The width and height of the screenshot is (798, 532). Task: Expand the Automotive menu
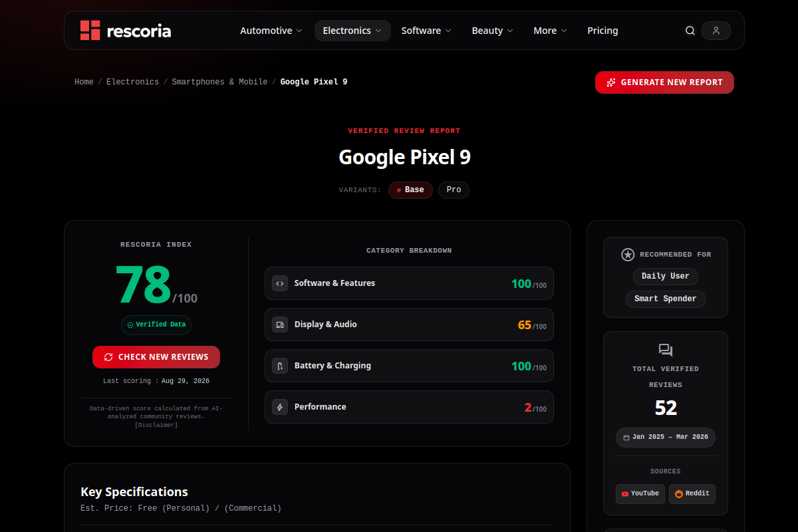coord(271,31)
